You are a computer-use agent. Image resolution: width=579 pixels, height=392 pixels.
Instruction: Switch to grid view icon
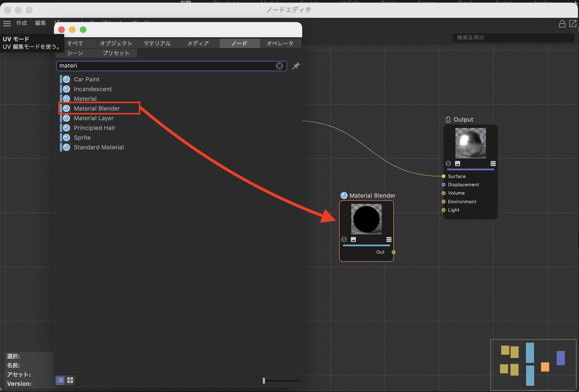coord(70,380)
